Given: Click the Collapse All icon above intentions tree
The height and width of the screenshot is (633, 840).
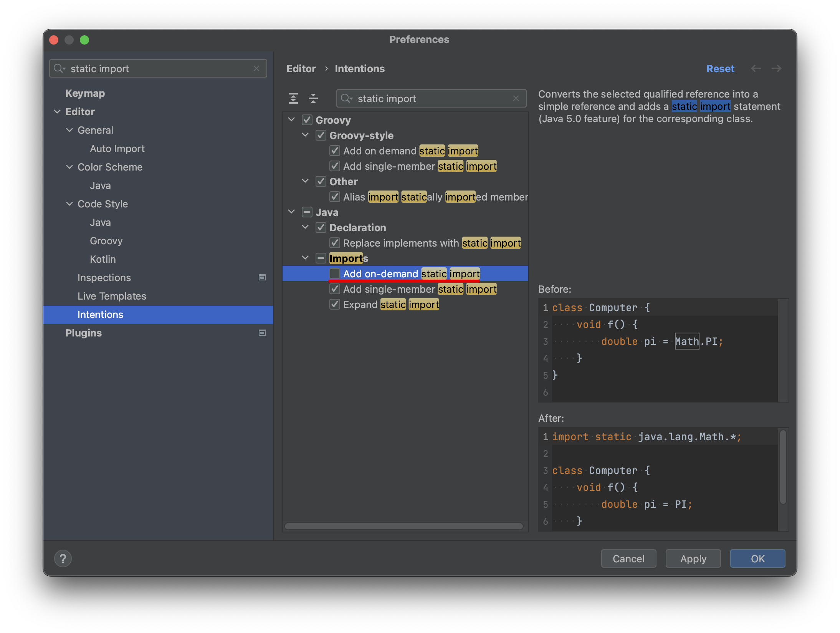Looking at the screenshot, I should (313, 98).
